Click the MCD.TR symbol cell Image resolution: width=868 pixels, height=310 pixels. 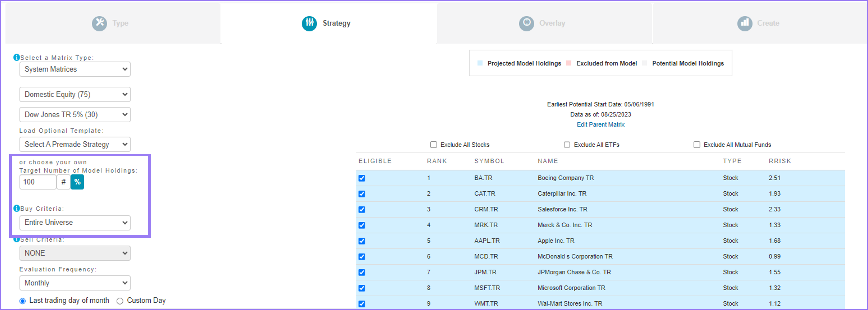486,256
